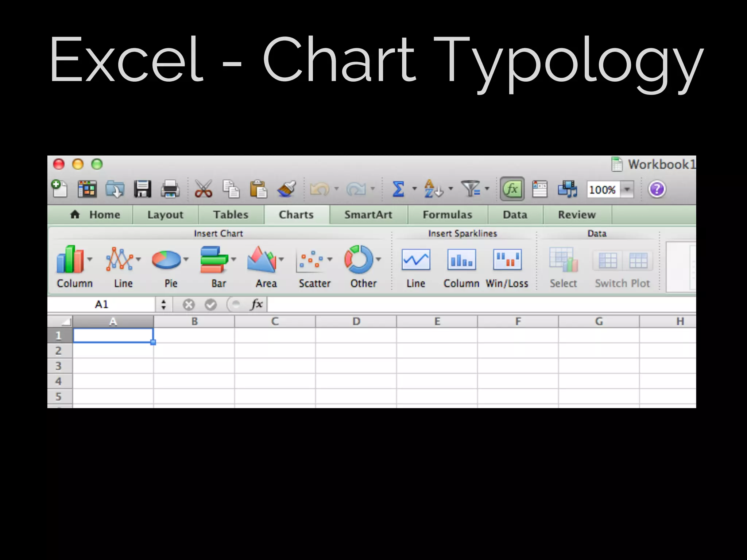
Task: Switch to the Layout tab
Action: tap(165, 215)
